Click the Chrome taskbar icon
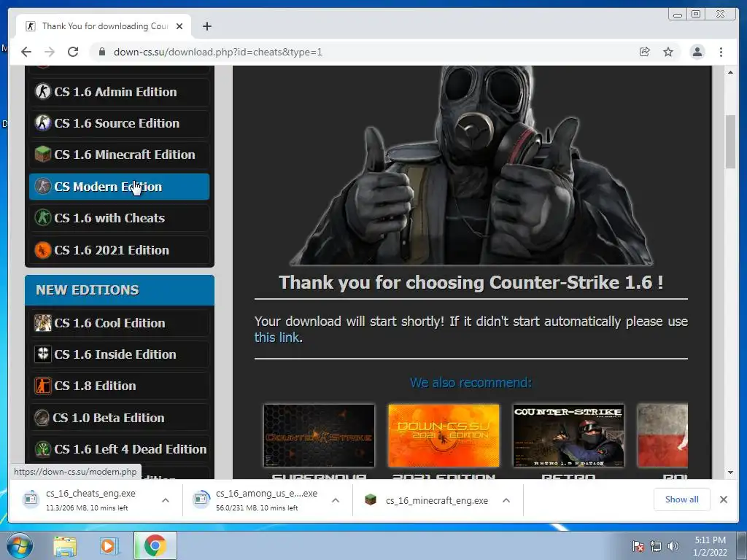The height and width of the screenshot is (560, 747). pos(155,546)
